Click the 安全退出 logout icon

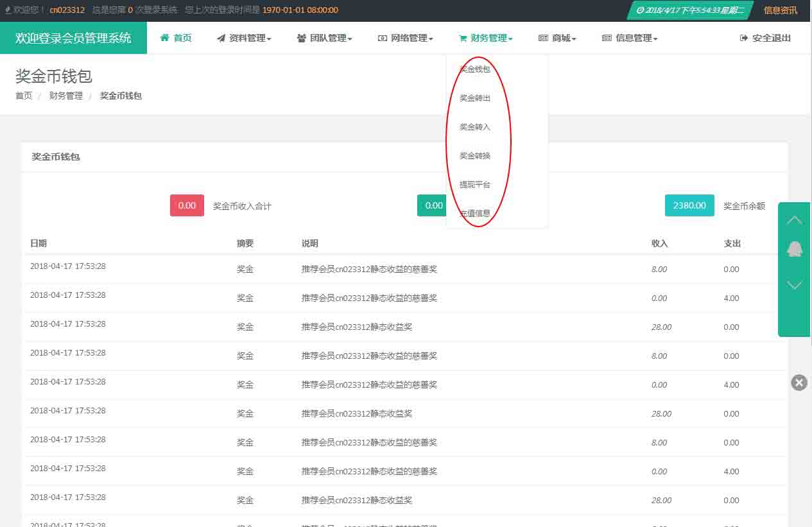coord(744,38)
